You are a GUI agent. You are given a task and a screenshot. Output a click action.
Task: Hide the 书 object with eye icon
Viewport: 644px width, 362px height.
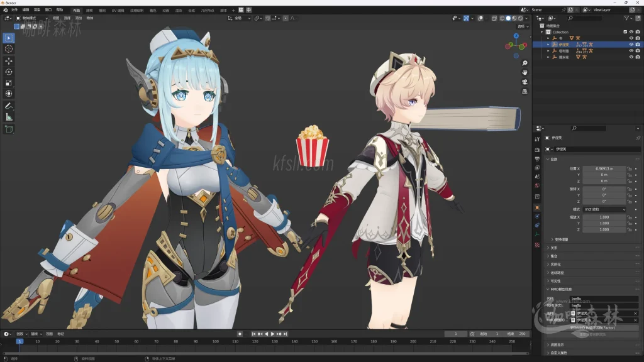point(631,38)
